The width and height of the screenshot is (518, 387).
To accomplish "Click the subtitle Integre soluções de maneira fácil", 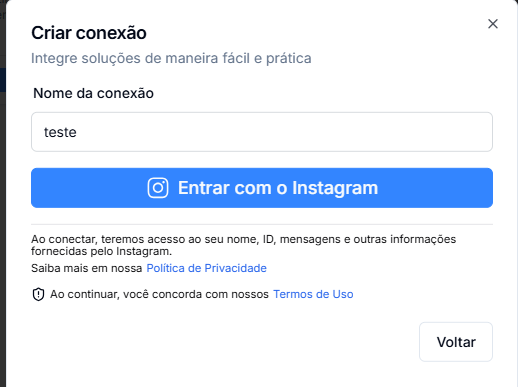I will (171, 58).
